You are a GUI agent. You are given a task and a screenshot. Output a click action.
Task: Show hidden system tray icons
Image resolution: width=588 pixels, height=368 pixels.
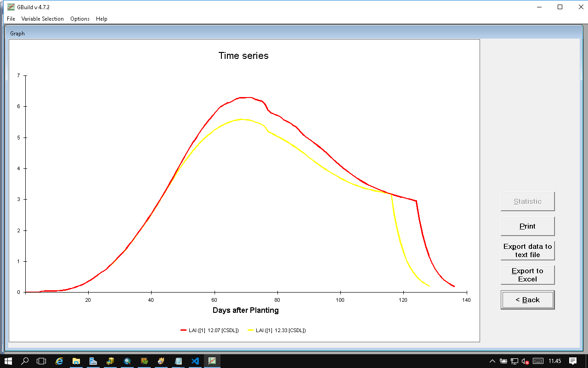click(492, 361)
